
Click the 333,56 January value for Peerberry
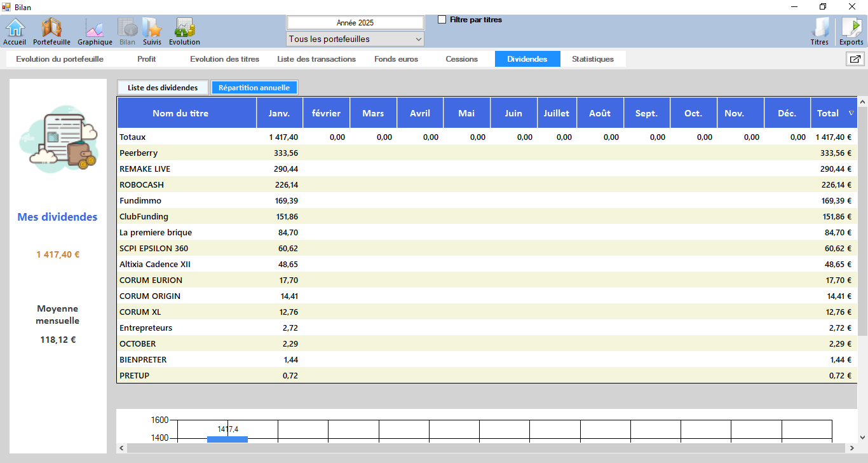coord(286,153)
